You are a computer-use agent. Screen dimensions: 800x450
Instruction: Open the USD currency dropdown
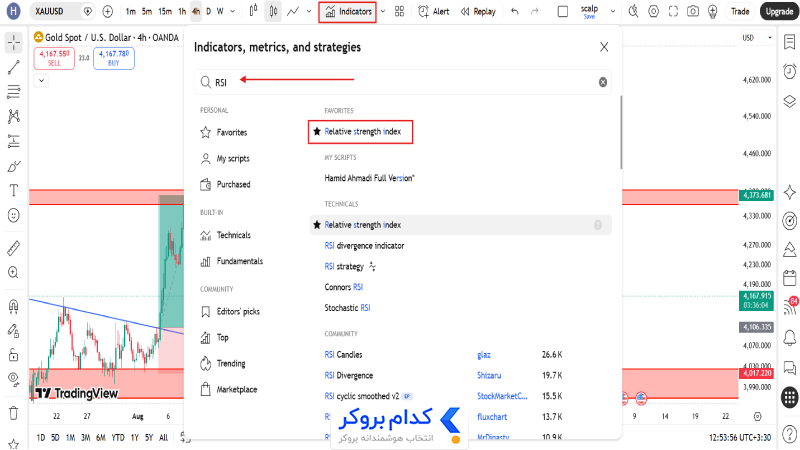pos(757,38)
